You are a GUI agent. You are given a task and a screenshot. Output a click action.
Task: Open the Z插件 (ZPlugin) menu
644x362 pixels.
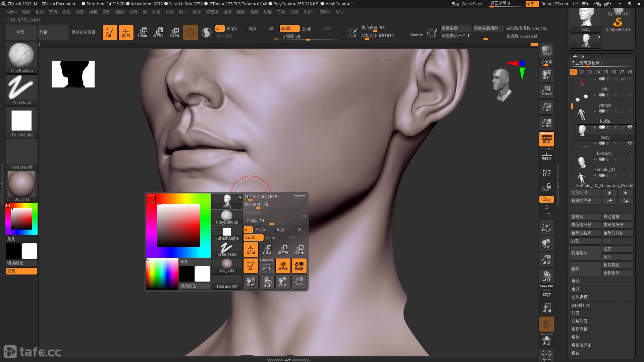click(309, 12)
